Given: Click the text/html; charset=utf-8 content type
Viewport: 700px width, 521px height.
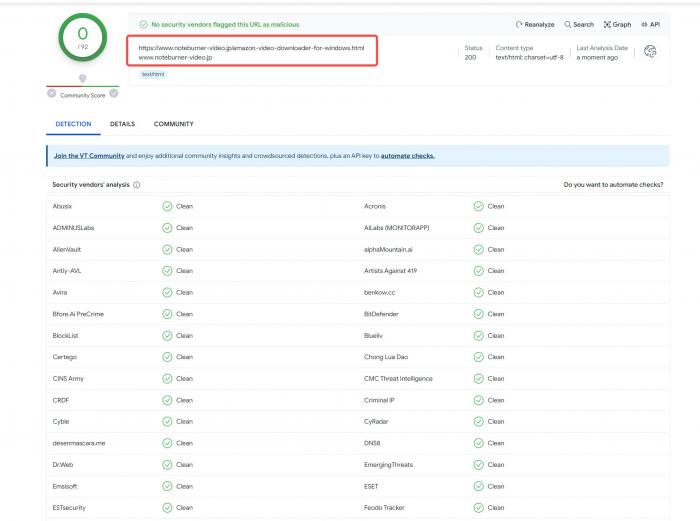Looking at the screenshot, I should (x=529, y=58).
